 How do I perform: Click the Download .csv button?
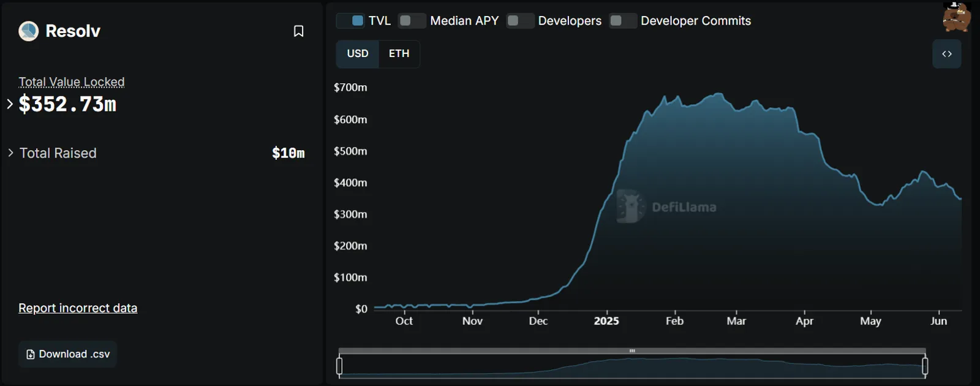coord(67,354)
